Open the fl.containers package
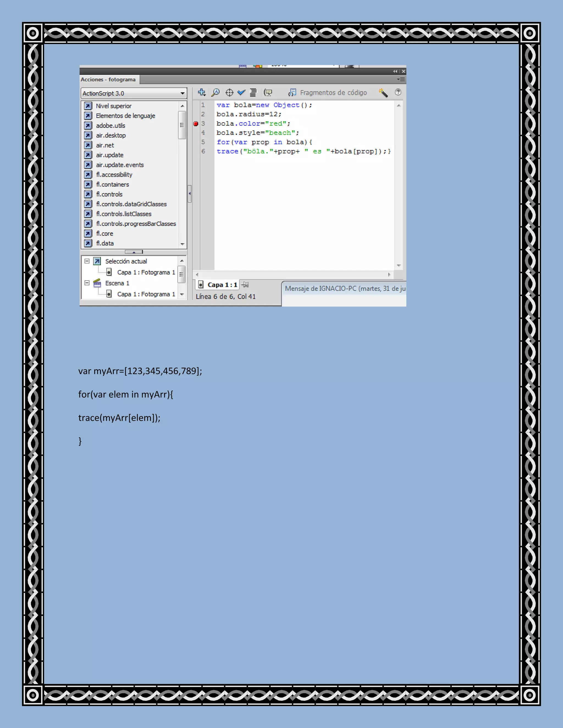563x728 pixels. point(112,184)
